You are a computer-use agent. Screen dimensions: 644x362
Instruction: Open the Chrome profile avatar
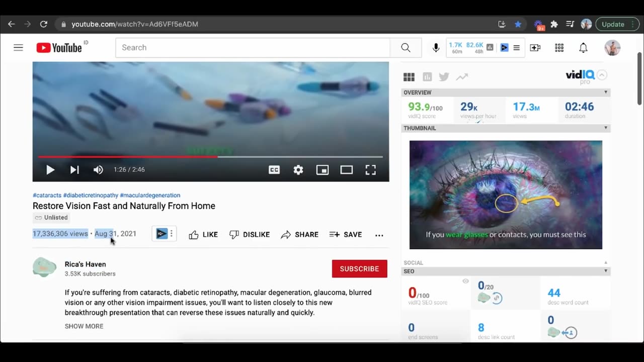[x=586, y=24]
